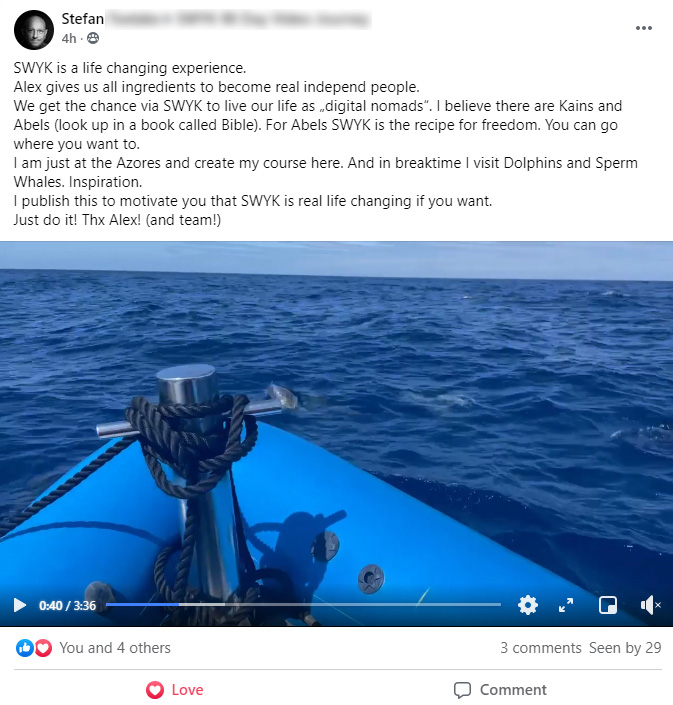The width and height of the screenshot is (673, 705).
Task: Click the red heart reaction icon
Action: (x=43, y=648)
